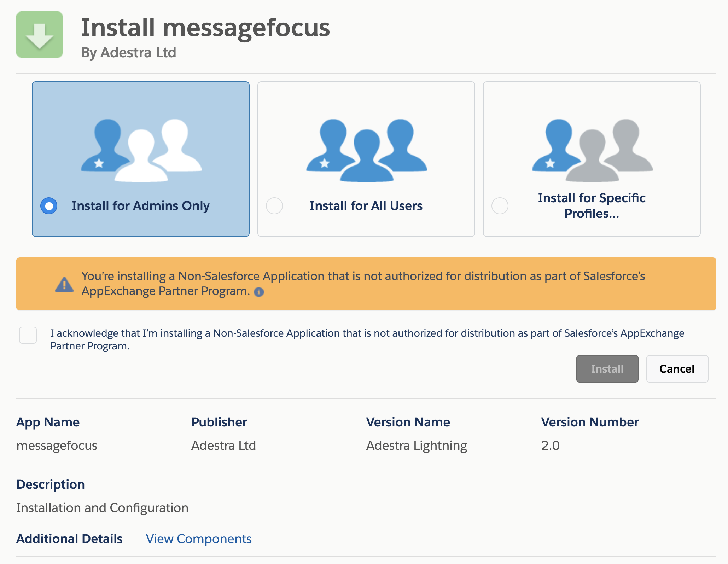The height and width of the screenshot is (564, 728).
Task: Click the All Users people illustration
Action: pos(367,150)
